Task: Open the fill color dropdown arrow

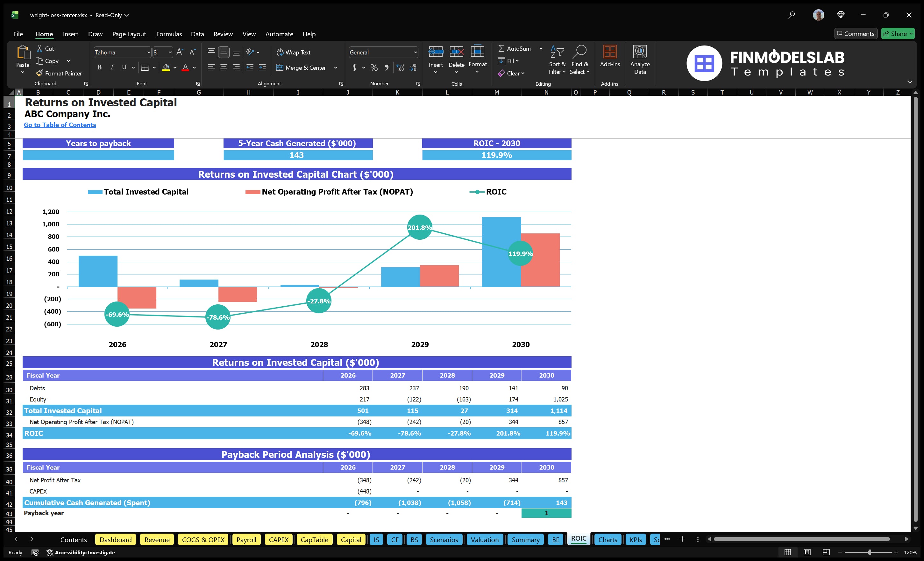Action: tap(174, 68)
